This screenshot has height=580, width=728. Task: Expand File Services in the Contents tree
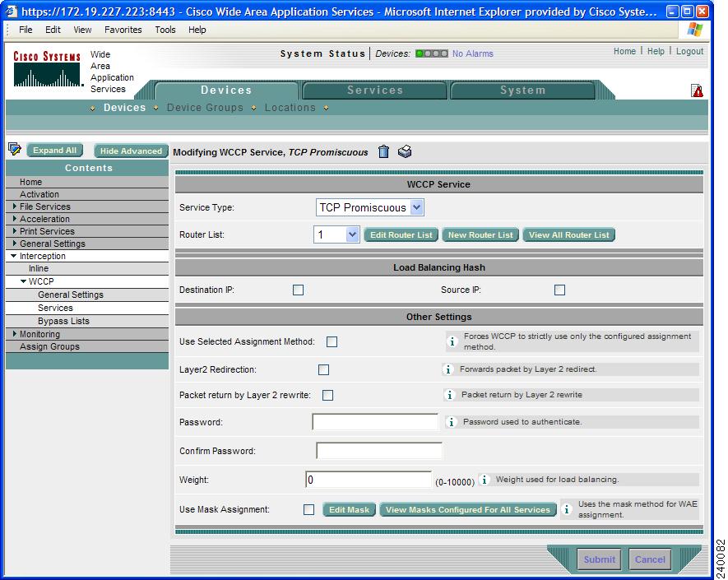pos(15,206)
